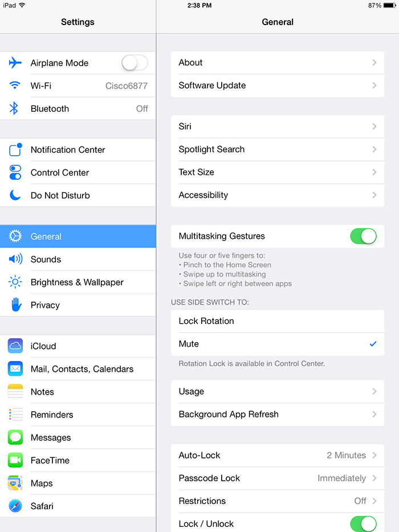Expand the Restrictions Off setting
The height and width of the screenshot is (532, 399).
tap(278, 501)
